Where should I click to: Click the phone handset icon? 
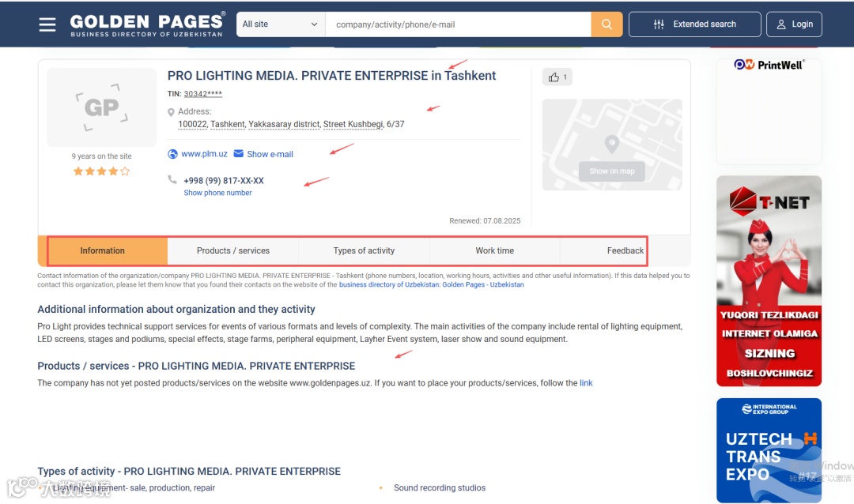(x=172, y=179)
